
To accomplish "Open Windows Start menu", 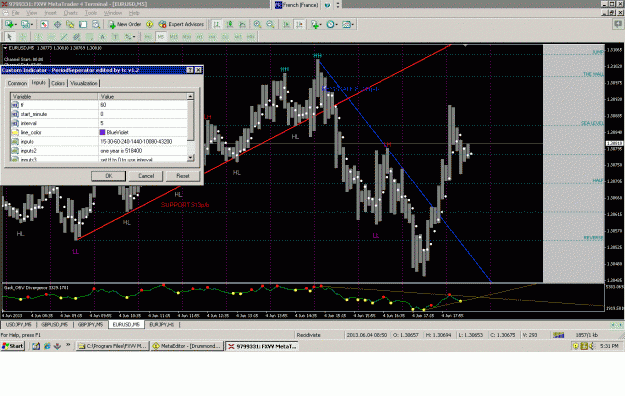I will pos(13,346).
